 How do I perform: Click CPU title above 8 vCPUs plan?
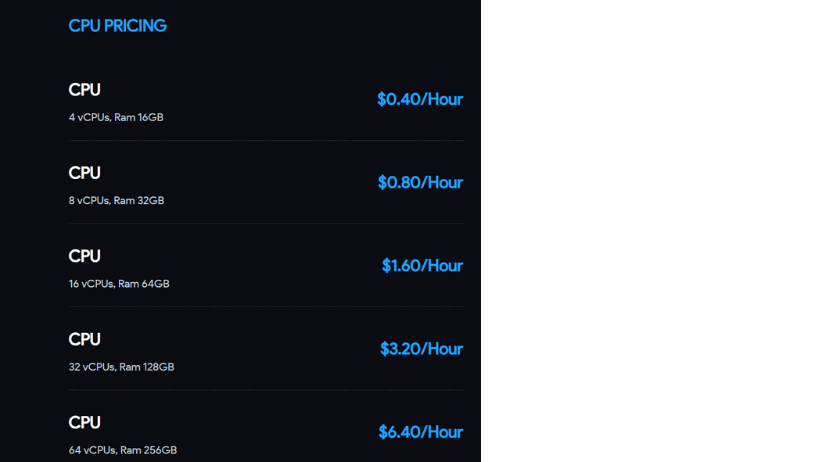point(84,173)
